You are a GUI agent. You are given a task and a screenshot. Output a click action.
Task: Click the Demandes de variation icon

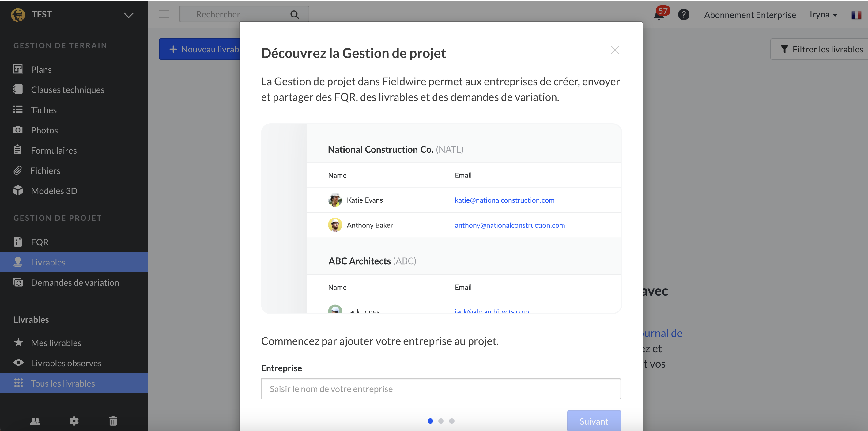tap(18, 282)
